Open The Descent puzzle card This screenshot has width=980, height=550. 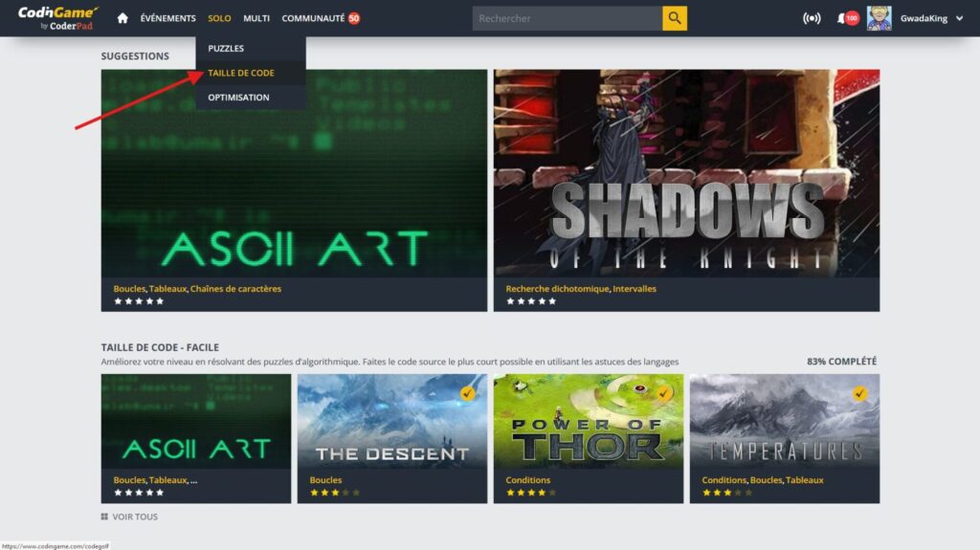[x=391, y=438]
